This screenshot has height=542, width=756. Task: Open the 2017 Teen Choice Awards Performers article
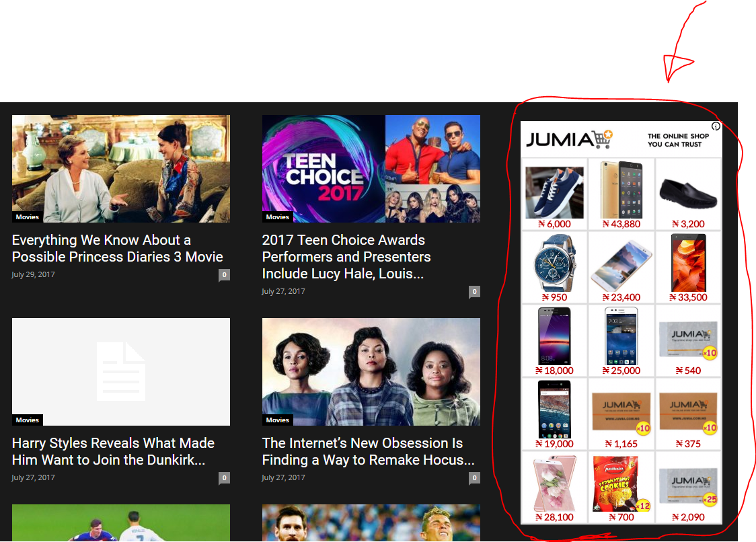[x=346, y=256]
